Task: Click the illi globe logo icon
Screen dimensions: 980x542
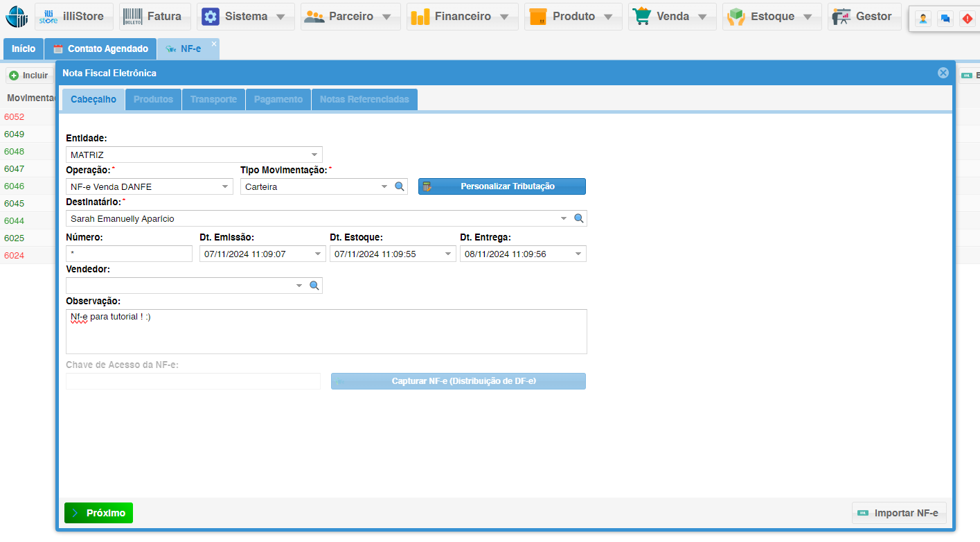Action: (x=17, y=16)
